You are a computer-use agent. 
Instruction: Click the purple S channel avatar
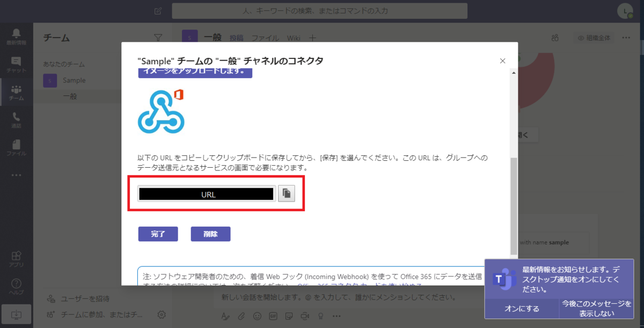coord(190,37)
